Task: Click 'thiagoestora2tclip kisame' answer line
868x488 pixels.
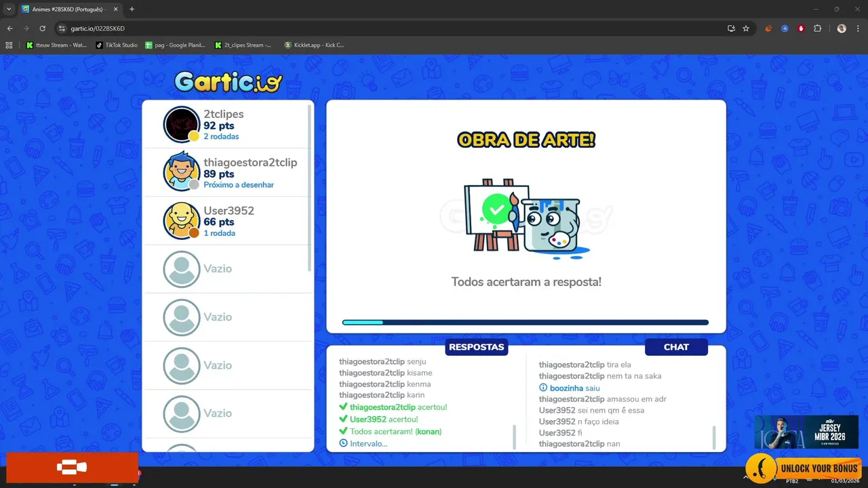Action: (385, 373)
